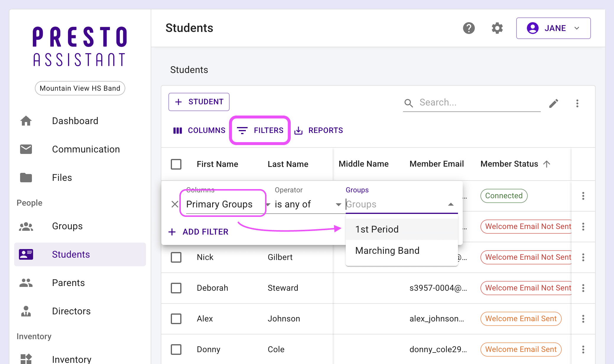Click the ADD FILTER button
The height and width of the screenshot is (364, 614).
[198, 232]
